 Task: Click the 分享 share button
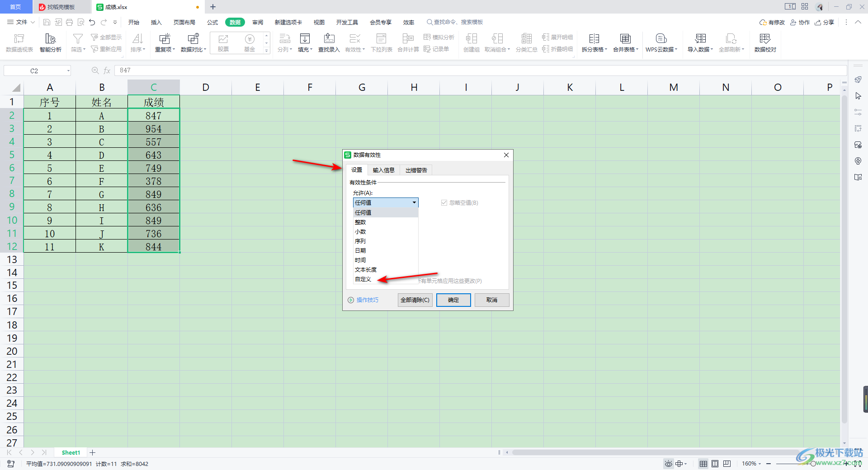(x=825, y=22)
